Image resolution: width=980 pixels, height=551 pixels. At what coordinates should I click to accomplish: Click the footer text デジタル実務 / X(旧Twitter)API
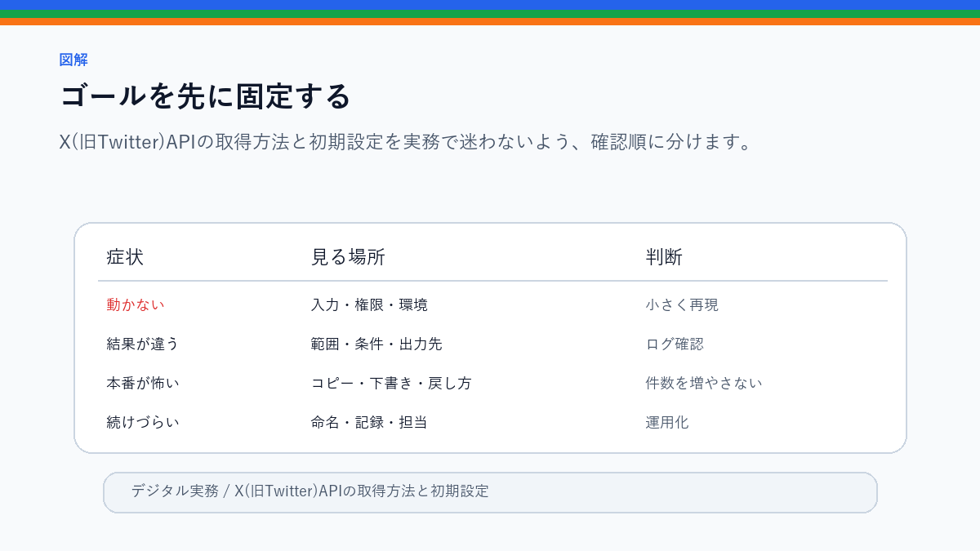click(310, 491)
